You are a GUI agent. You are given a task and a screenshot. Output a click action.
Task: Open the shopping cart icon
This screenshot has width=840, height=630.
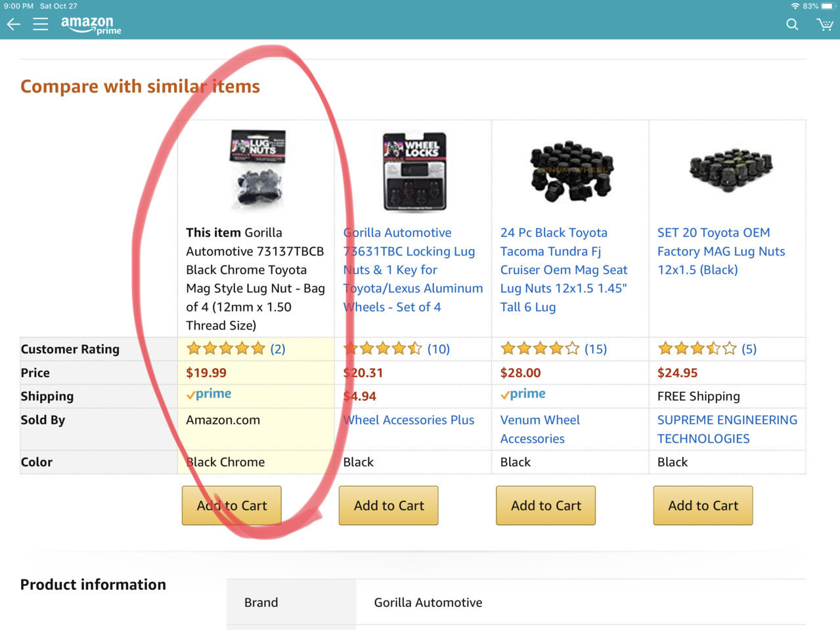824,24
